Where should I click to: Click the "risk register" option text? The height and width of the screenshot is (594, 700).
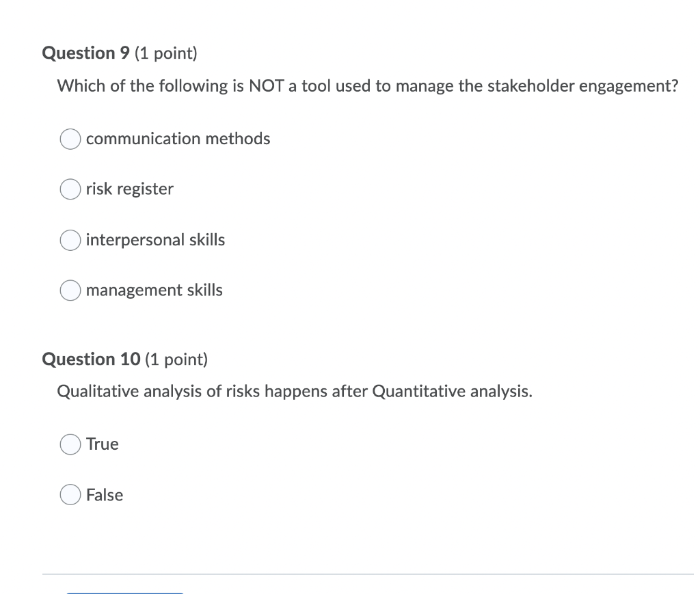[x=129, y=189]
